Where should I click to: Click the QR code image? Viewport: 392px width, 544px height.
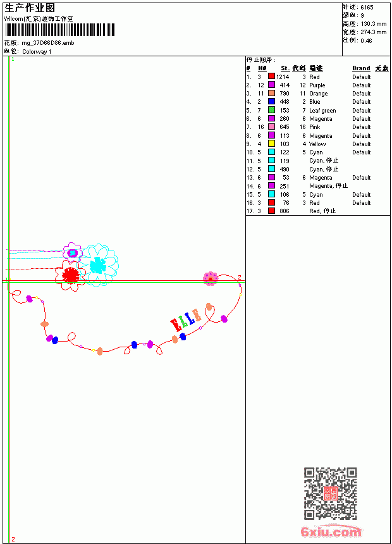[x=331, y=493]
